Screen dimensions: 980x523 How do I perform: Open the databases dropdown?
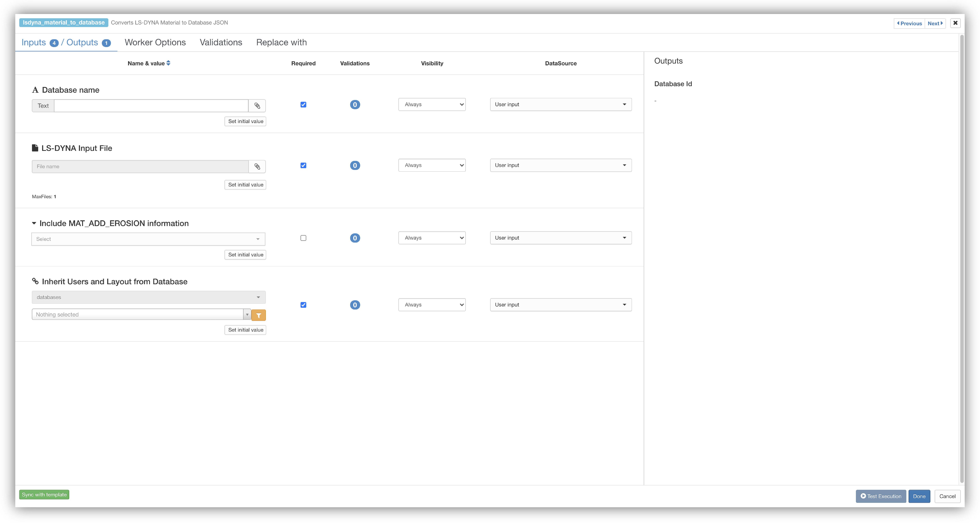(149, 297)
